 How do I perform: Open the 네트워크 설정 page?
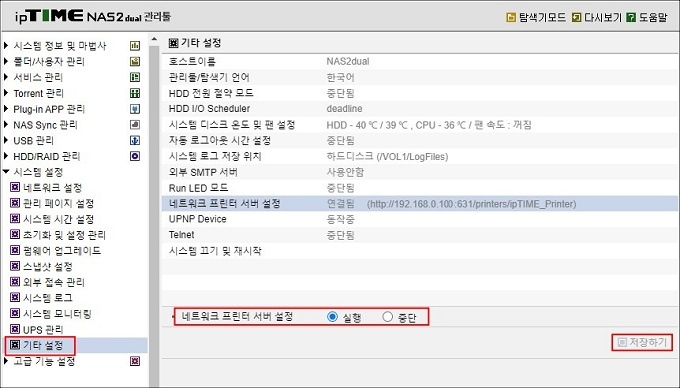tap(52, 188)
